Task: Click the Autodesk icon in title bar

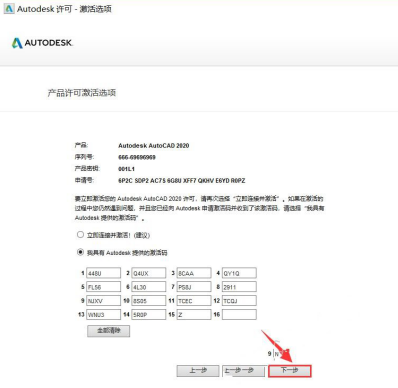Action: click(9, 9)
